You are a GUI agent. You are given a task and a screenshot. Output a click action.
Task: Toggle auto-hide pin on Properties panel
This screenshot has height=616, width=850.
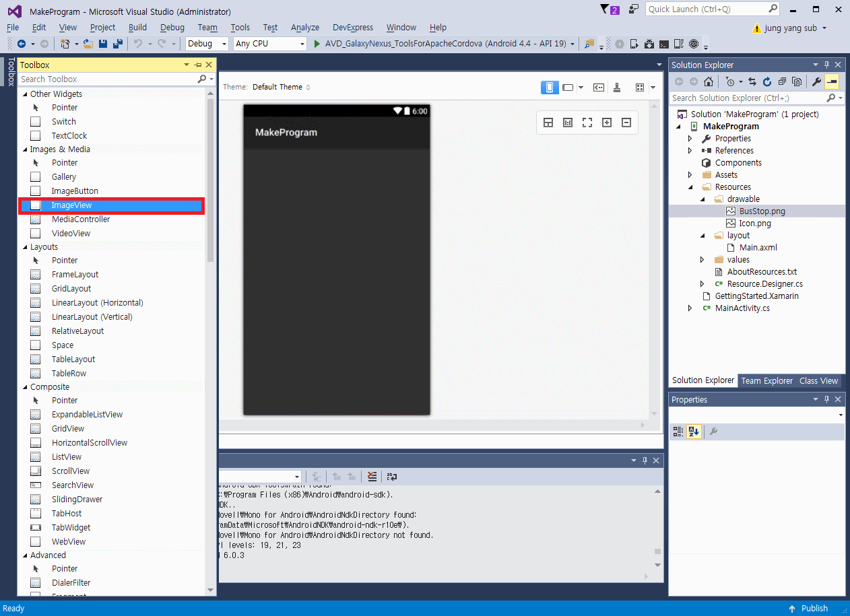click(826, 399)
